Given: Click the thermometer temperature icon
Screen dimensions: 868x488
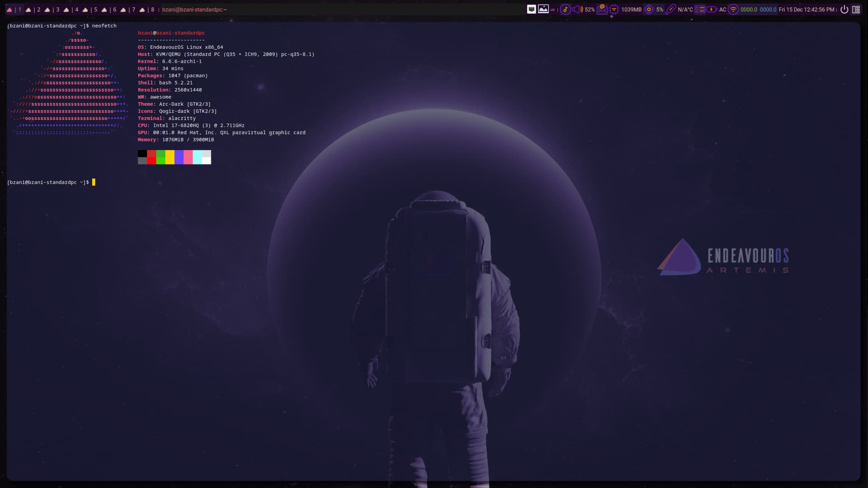Looking at the screenshot, I should click(x=670, y=9).
